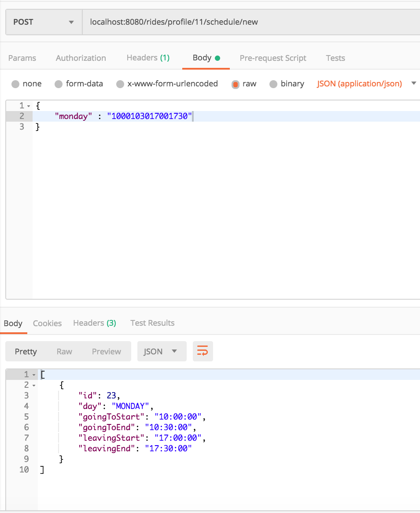
Task: Toggle the response line wrap icon
Action: tap(203, 351)
